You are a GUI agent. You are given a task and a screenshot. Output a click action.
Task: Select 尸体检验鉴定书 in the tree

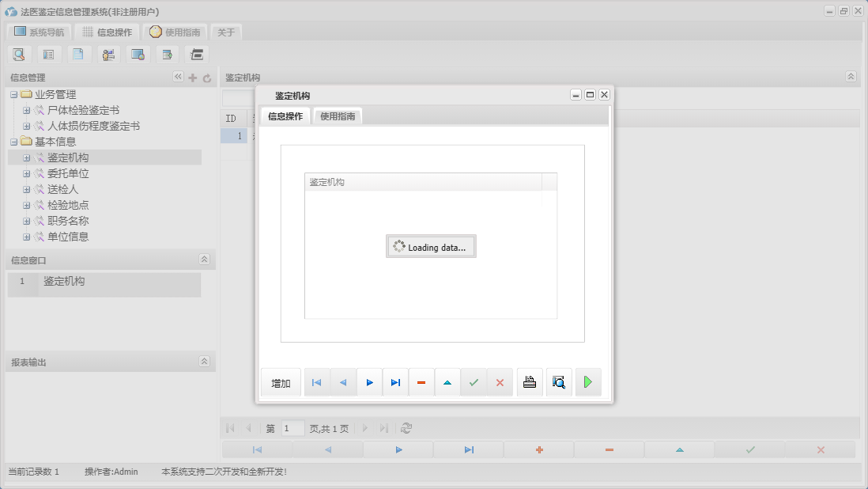click(x=83, y=110)
